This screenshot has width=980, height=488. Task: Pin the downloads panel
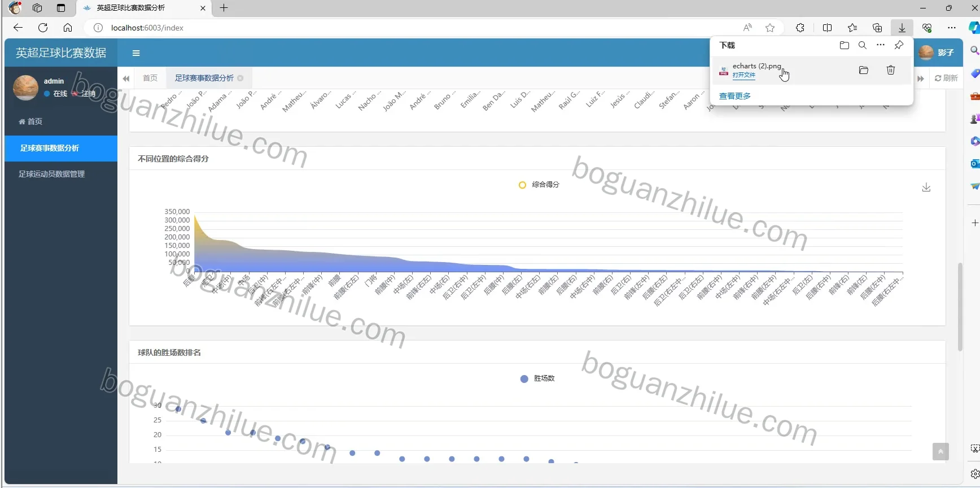tap(899, 45)
